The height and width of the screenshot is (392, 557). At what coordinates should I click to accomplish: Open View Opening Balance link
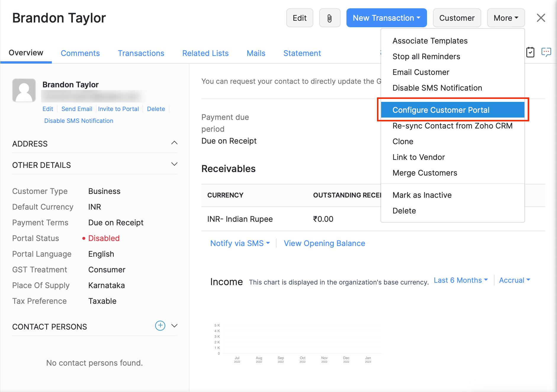[x=324, y=243]
